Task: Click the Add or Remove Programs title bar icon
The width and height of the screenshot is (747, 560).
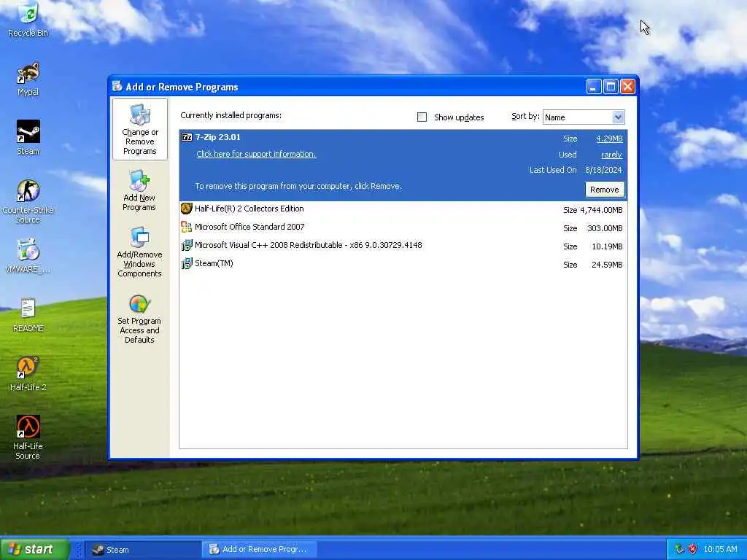Action: (117, 86)
